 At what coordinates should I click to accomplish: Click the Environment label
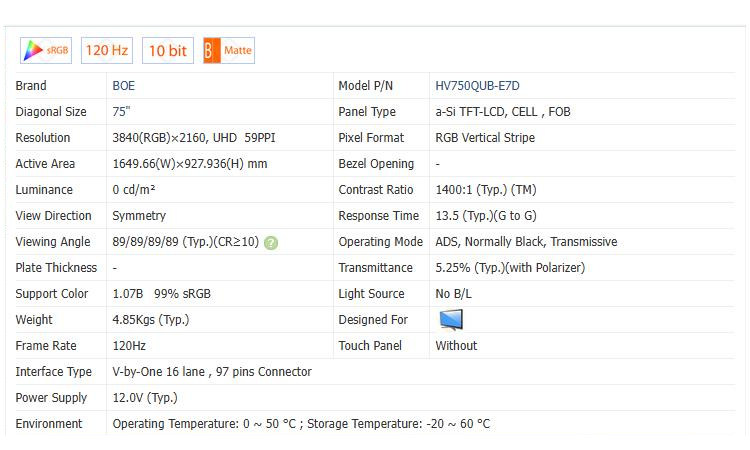point(49,424)
